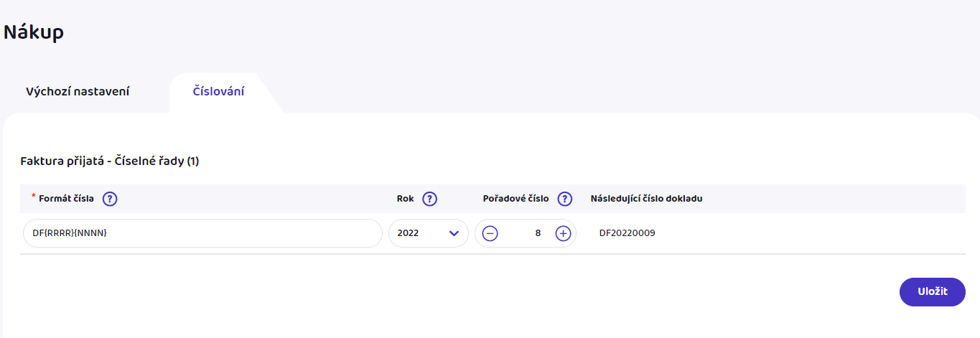Viewport: 980px width, 338px height.
Task: Click the Pořadové číslo column label
Action: tap(516, 199)
